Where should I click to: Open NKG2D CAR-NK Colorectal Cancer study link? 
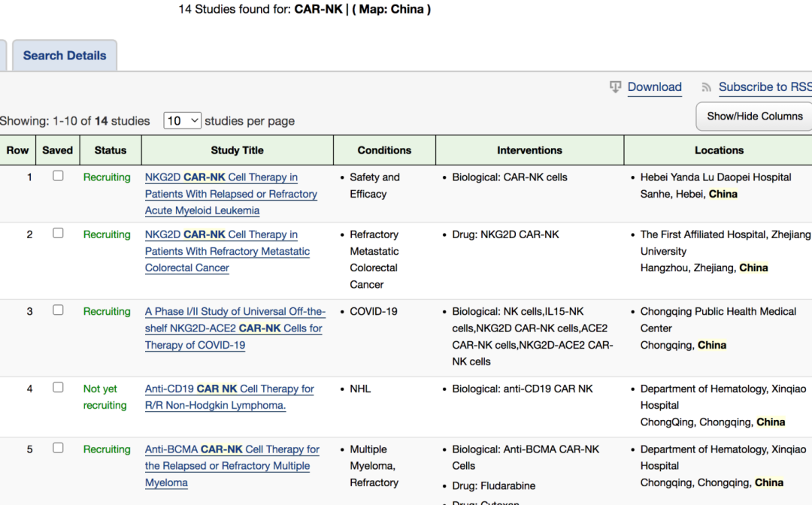pos(227,251)
